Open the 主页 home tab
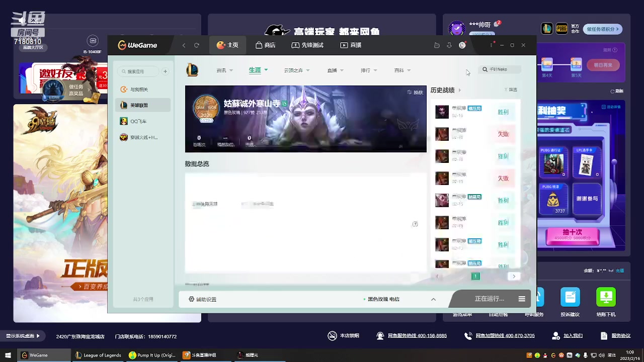644x362 pixels. coord(227,45)
